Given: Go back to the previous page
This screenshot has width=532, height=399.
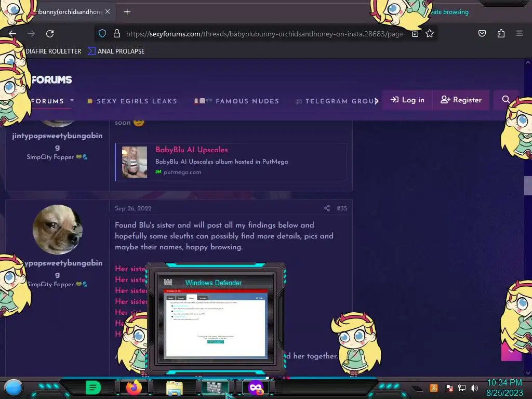Looking at the screenshot, I should click(x=12, y=34).
